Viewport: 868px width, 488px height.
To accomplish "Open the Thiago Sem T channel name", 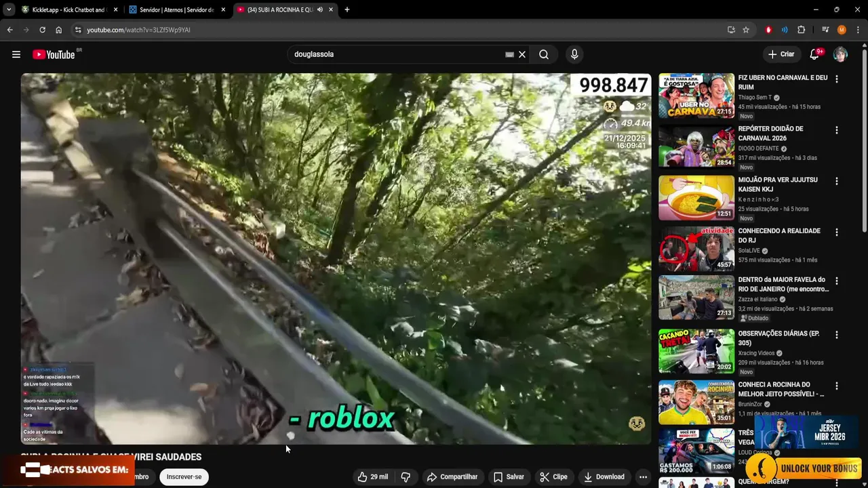I will [755, 98].
